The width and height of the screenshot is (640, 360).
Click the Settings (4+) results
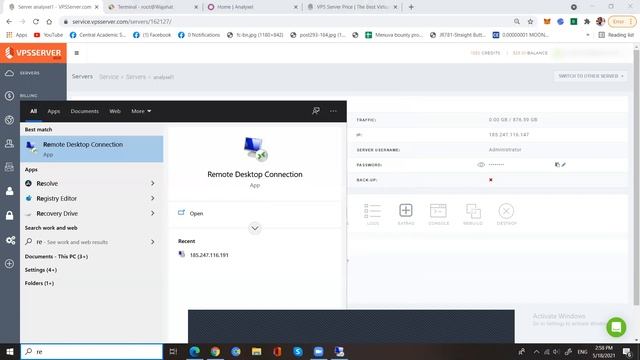[41, 270]
